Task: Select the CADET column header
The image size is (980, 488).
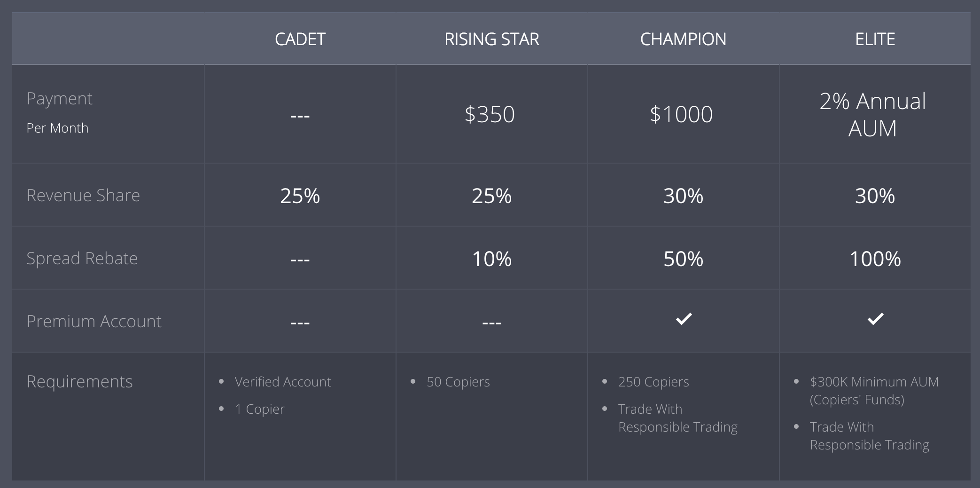Action: pyautogui.click(x=300, y=39)
